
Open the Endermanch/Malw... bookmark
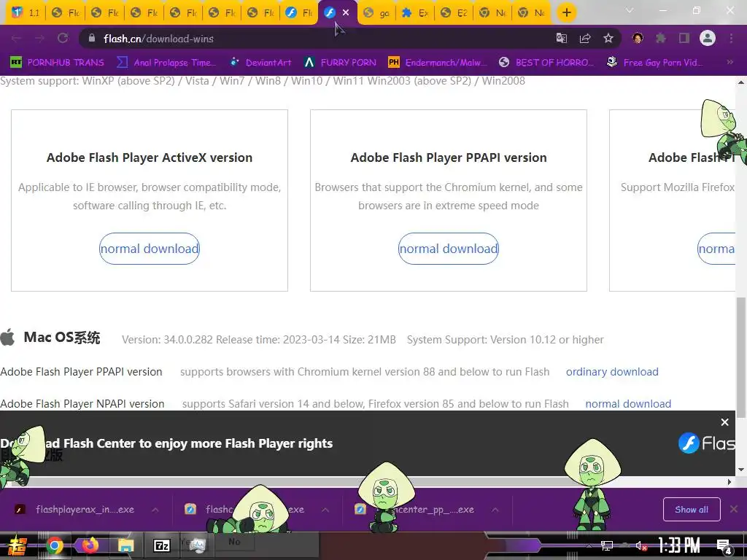point(438,63)
